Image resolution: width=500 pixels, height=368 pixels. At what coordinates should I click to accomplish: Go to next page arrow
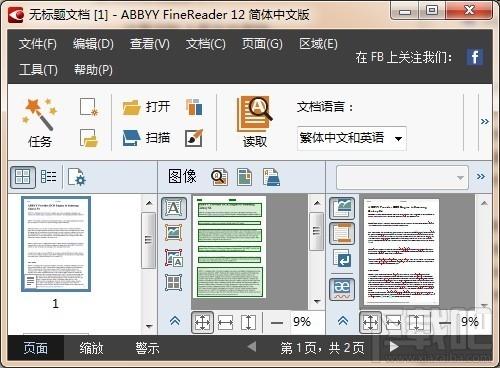tap(394, 347)
